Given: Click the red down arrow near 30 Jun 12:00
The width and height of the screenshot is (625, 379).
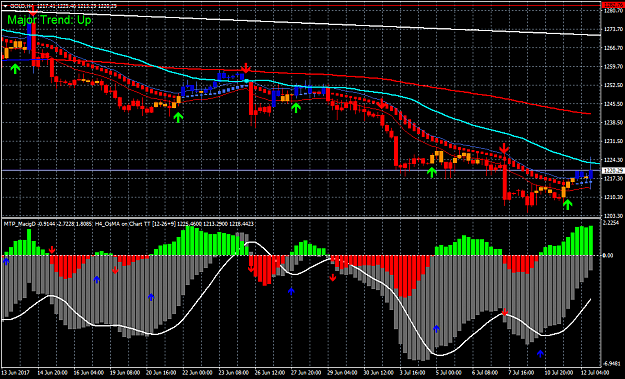Looking at the screenshot, I should click(x=381, y=104).
